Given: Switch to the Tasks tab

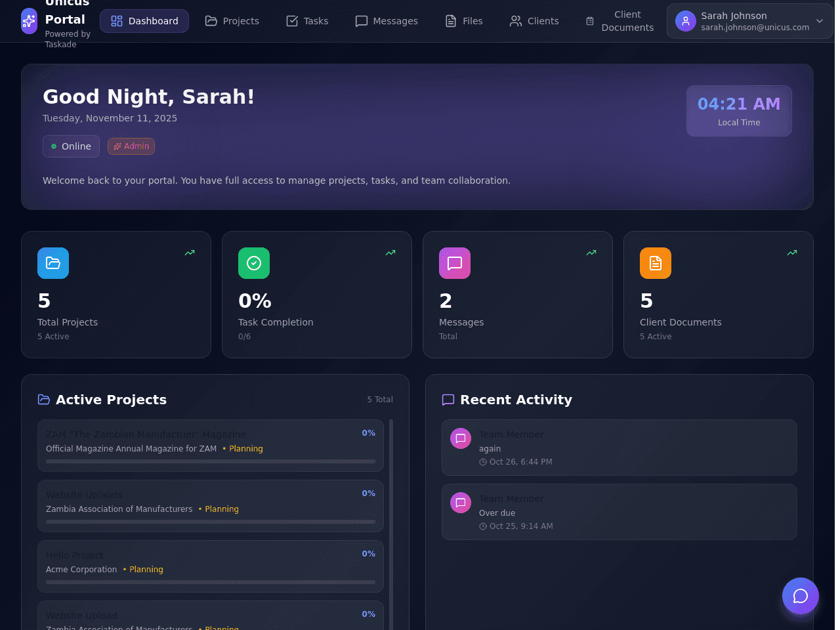Looking at the screenshot, I should 307,21.
